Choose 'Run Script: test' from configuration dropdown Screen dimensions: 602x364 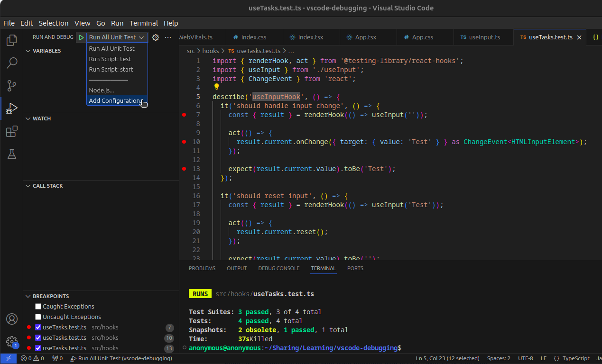click(110, 59)
